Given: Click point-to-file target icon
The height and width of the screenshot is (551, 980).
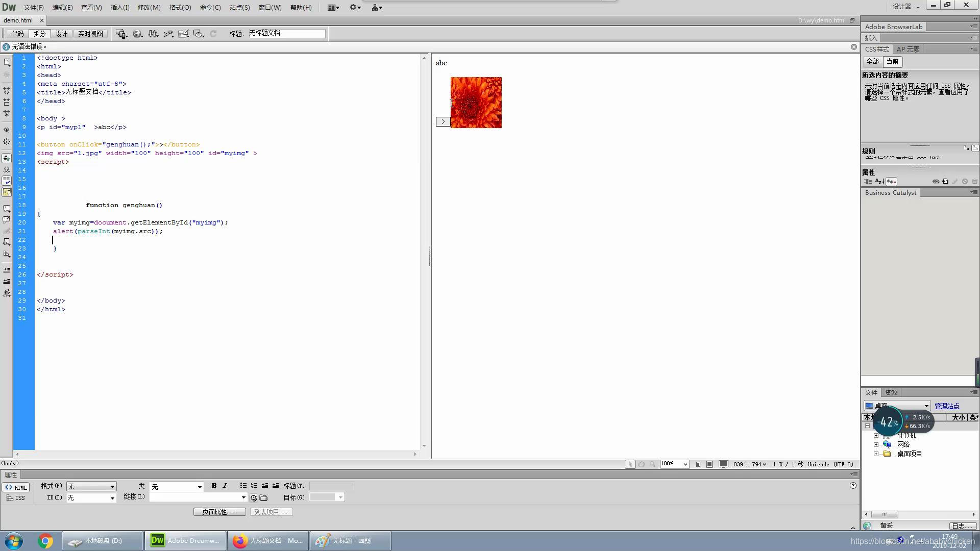Looking at the screenshot, I should (x=254, y=497).
